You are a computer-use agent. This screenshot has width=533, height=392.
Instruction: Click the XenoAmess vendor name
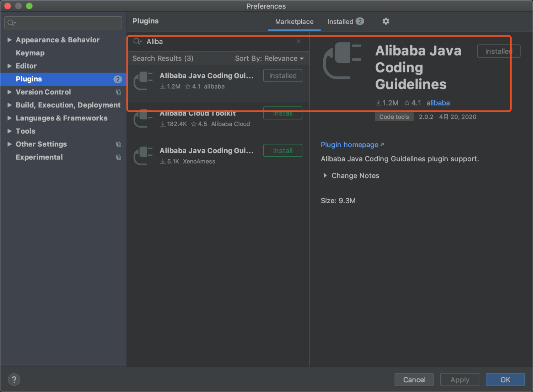(x=199, y=161)
